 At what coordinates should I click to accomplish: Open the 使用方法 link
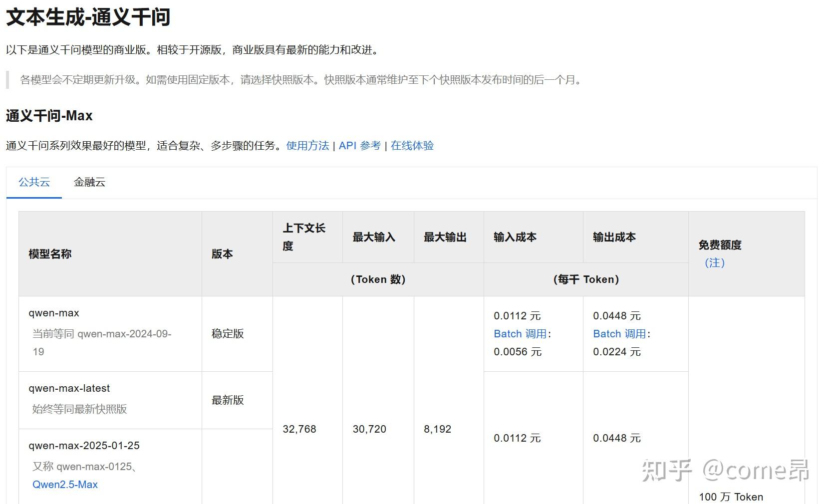307,146
